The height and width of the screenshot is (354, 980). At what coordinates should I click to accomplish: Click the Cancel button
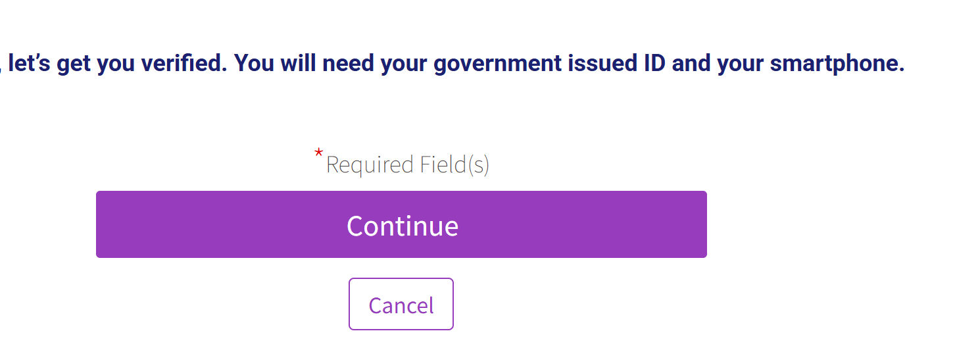pos(401,304)
